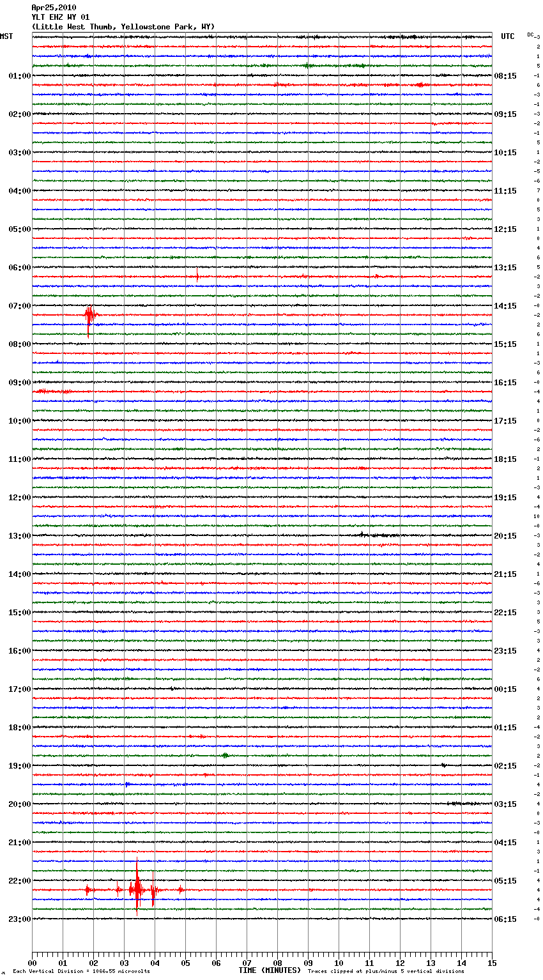
Task: Select the 12:00 MST time label
Action: point(20,498)
